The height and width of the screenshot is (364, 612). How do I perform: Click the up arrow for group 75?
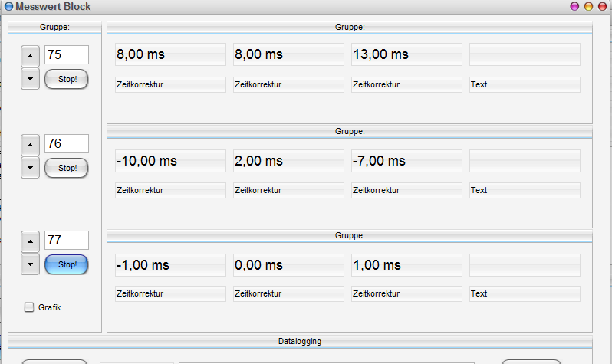pyautogui.click(x=30, y=55)
